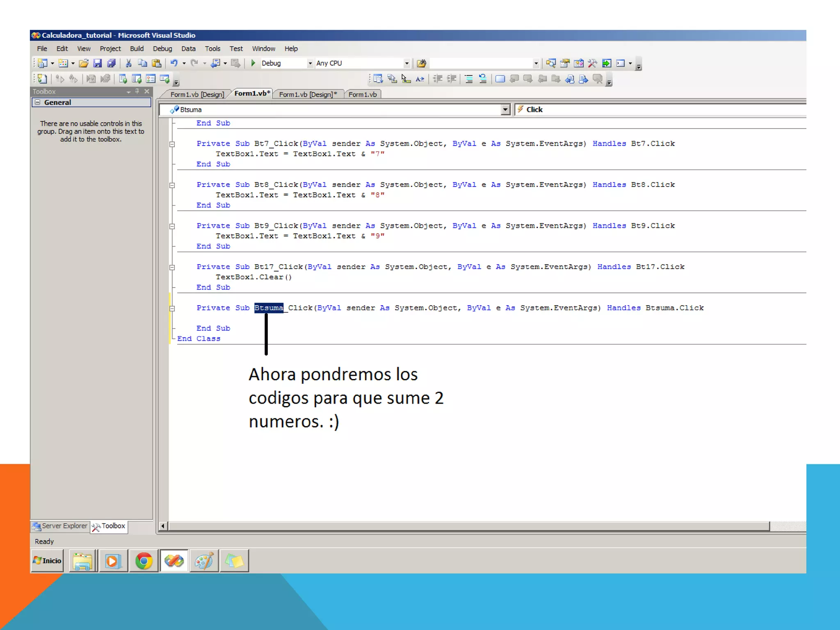Close the Toolbox panel
The height and width of the screenshot is (630, 840).
pos(147,91)
